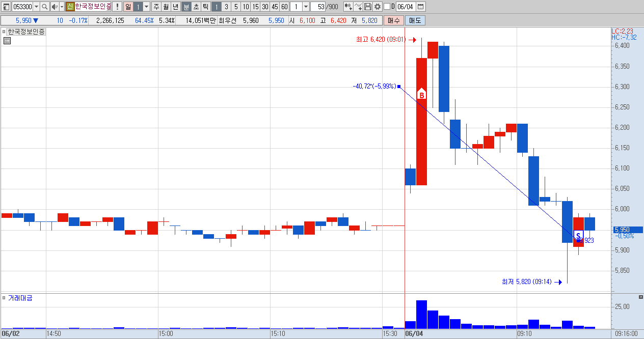Click the HC:-7,32 indicator text

click(x=624, y=37)
